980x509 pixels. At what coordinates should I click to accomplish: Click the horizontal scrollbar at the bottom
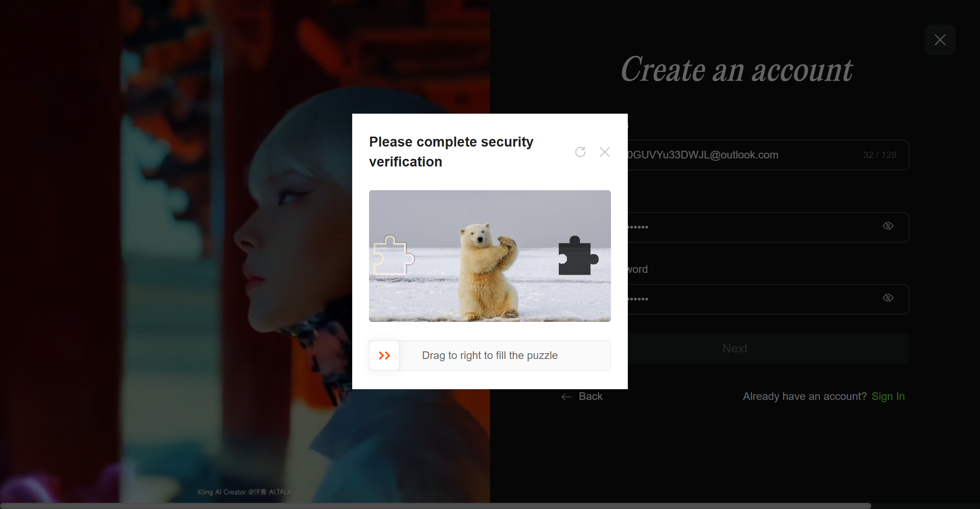point(436,506)
